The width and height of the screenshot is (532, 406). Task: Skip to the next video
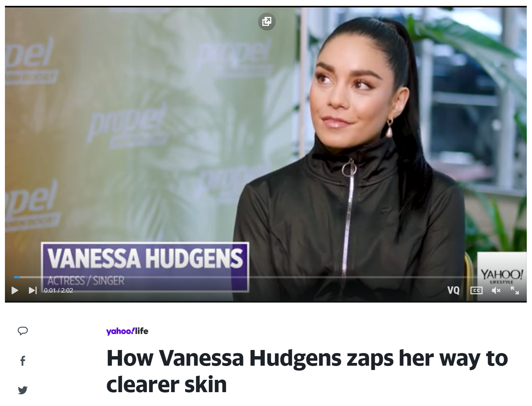click(x=33, y=290)
